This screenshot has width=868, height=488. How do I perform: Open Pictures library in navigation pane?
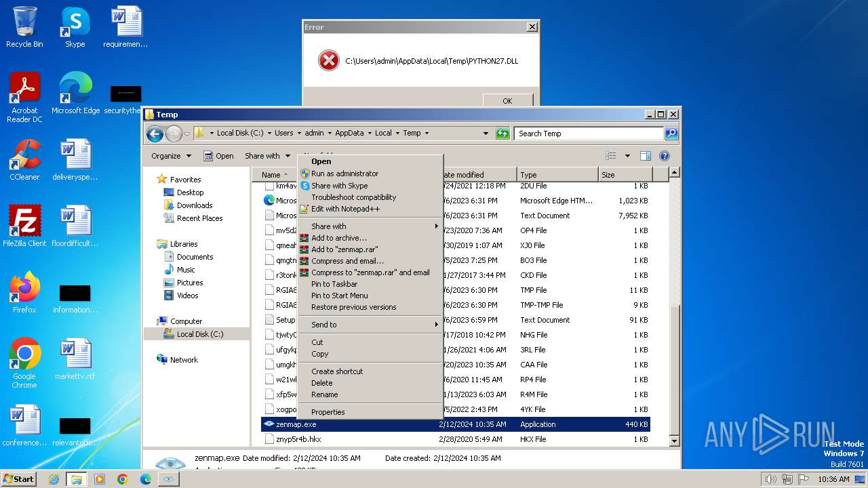190,283
